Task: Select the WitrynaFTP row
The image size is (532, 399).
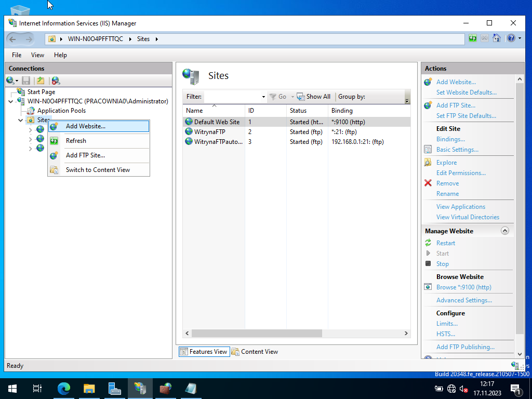Action: pyautogui.click(x=297, y=131)
